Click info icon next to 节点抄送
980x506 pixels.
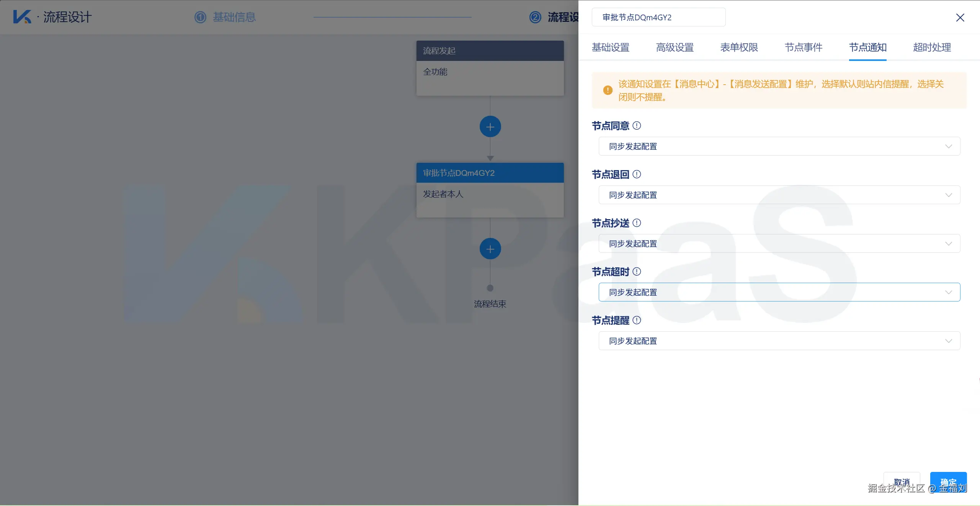pyautogui.click(x=637, y=223)
